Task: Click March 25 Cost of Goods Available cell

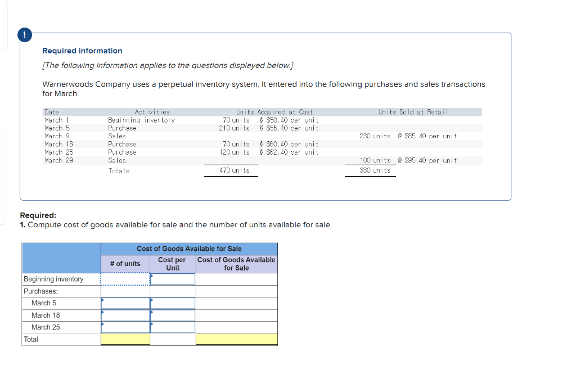Action: pyautogui.click(x=237, y=327)
